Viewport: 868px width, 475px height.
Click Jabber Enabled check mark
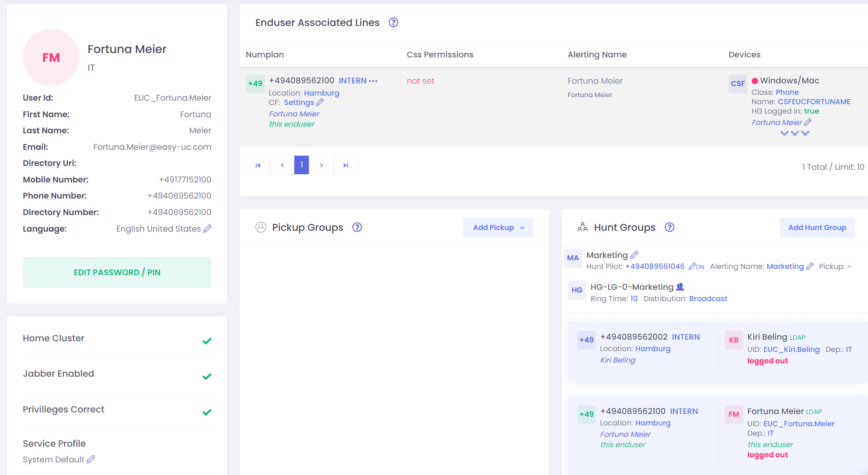(207, 376)
